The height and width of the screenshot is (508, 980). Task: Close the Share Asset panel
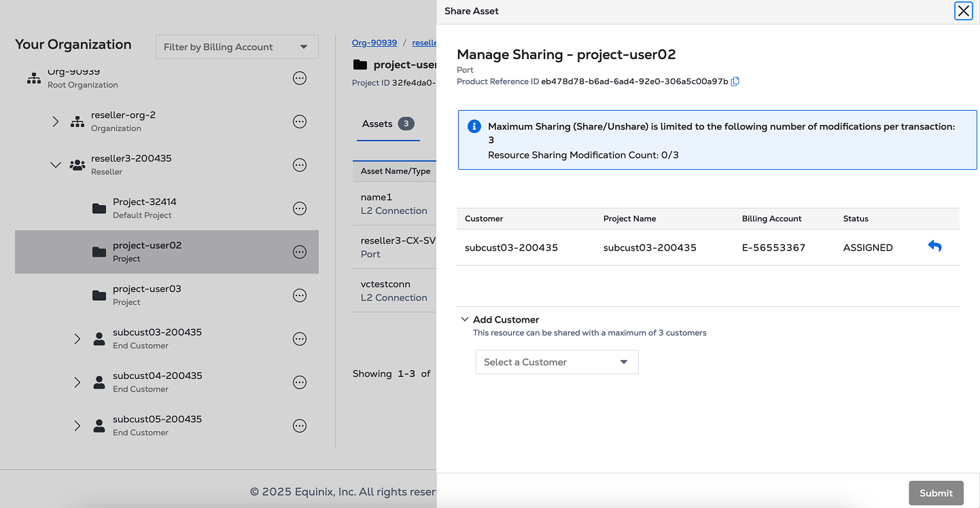click(963, 11)
